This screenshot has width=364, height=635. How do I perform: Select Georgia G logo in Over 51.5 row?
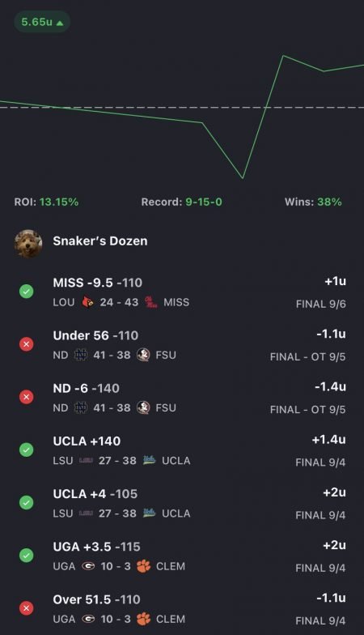(x=88, y=619)
